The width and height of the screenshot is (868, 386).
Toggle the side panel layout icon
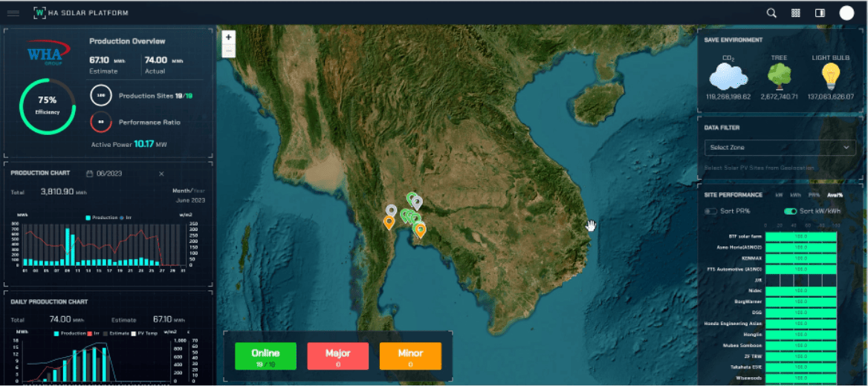[820, 13]
